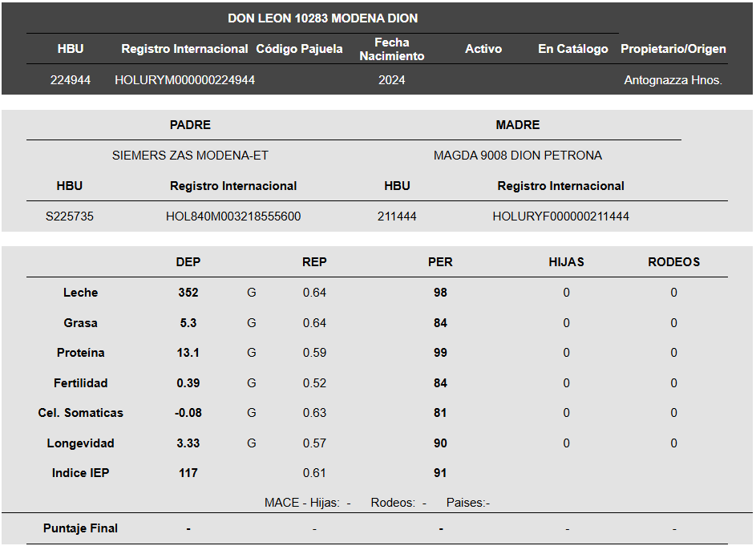This screenshot has height=550, width=756.
Task: Click the sire registry HOL840M003218555600
Action: 233,216
